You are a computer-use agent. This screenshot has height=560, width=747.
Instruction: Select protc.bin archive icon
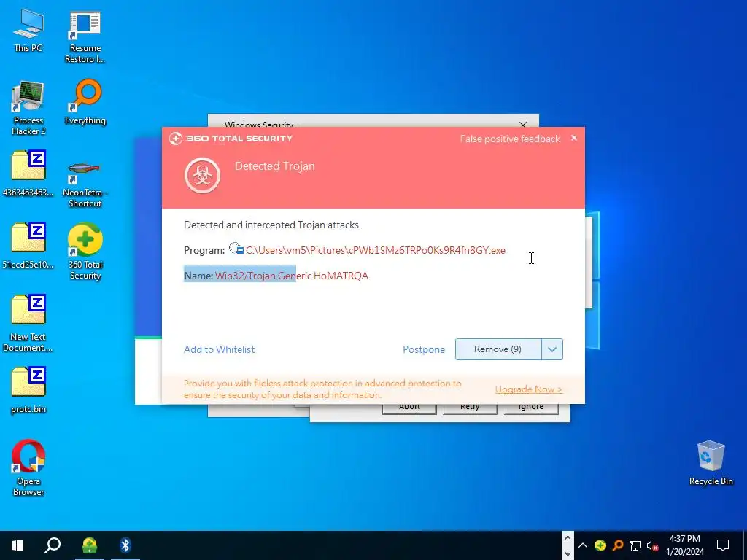[x=28, y=391]
